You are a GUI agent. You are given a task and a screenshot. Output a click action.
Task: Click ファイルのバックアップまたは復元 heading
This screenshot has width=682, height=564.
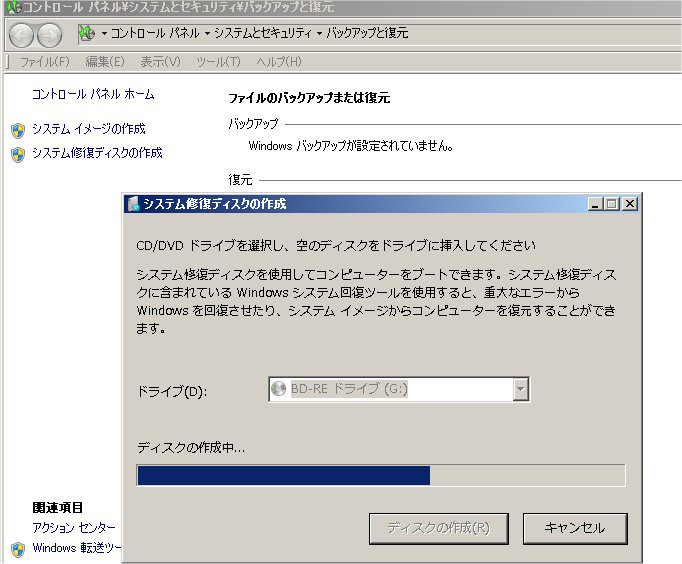[309, 98]
